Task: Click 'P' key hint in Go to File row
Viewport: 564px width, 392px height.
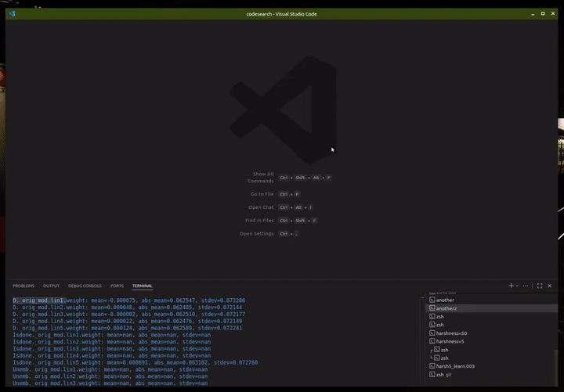Action: pyautogui.click(x=297, y=194)
